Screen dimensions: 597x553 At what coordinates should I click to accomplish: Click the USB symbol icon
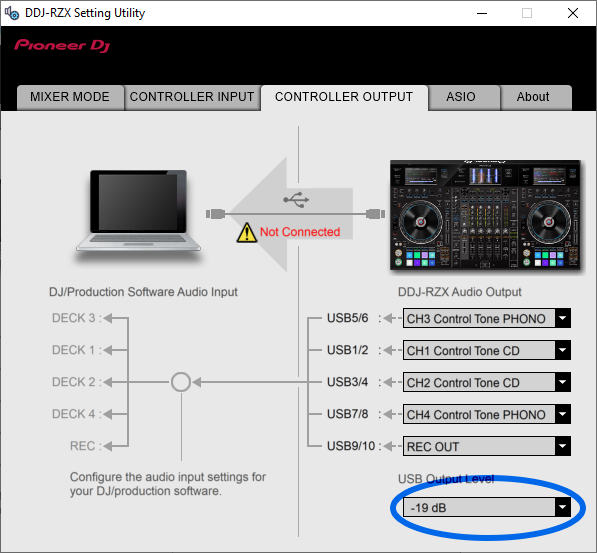[296, 200]
